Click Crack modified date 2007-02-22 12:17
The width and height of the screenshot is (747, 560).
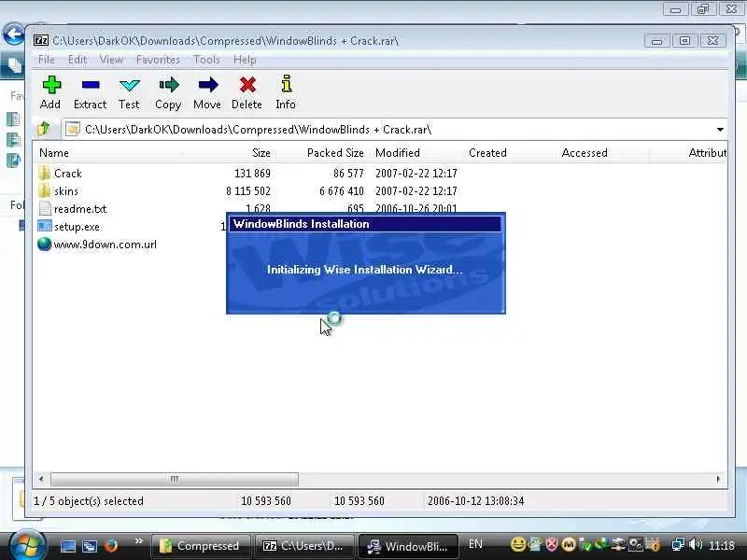(416, 174)
